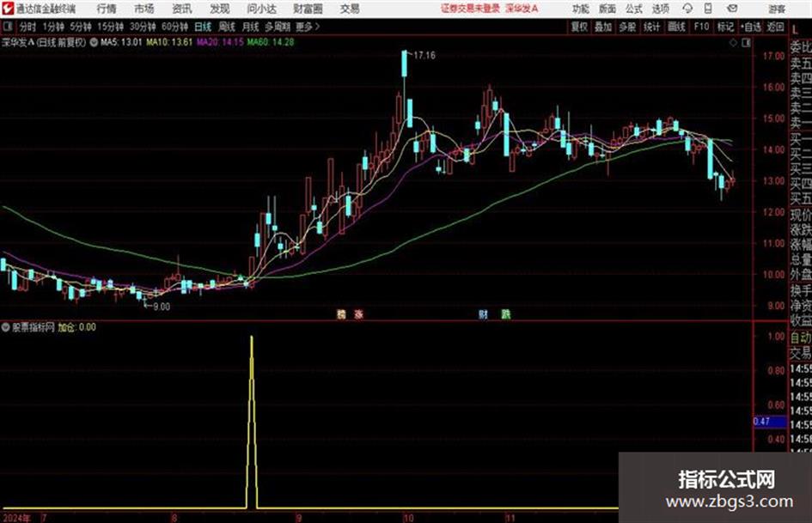812x523 pixels.
Task: Open the 行情 menu
Action: [x=107, y=9]
